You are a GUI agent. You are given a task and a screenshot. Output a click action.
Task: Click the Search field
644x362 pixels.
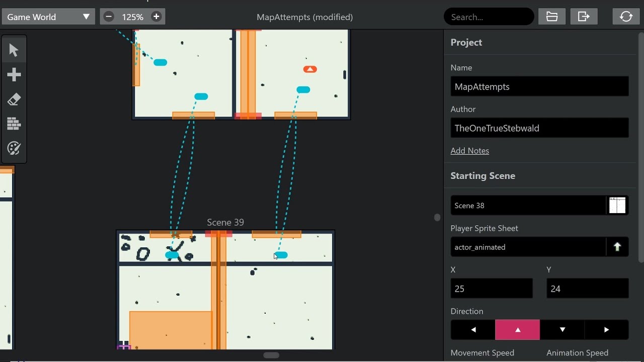pyautogui.click(x=489, y=17)
